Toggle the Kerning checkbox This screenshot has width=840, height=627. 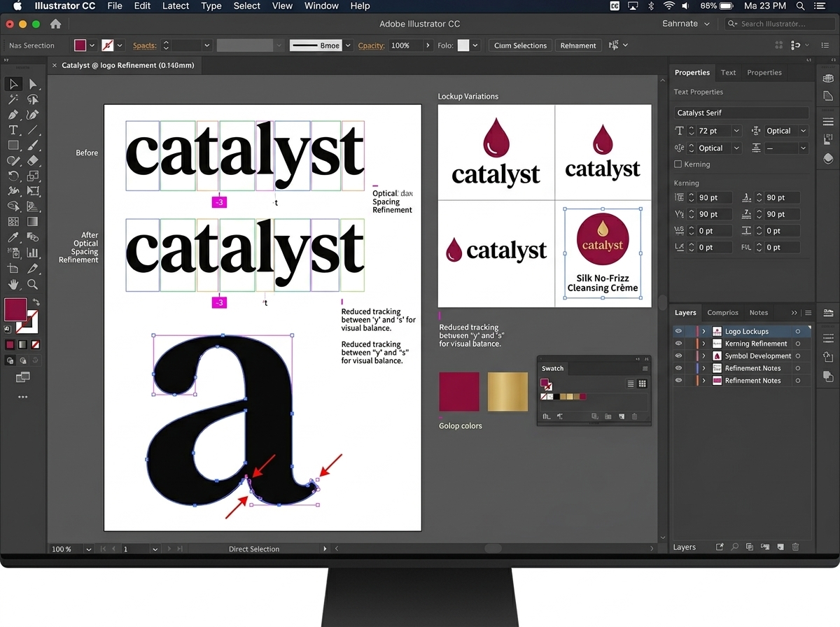[678, 164]
